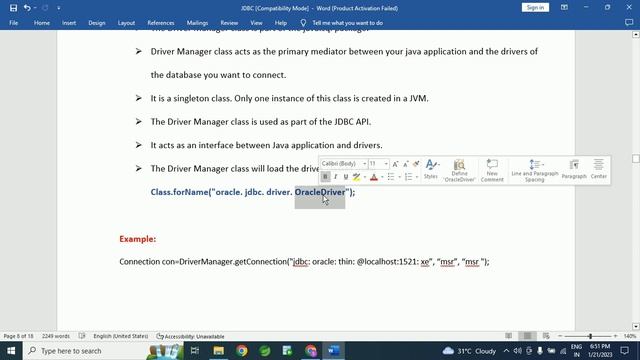The image size is (640, 360).
Task: Open Ribbon Display Options
Action: (x=564, y=8)
